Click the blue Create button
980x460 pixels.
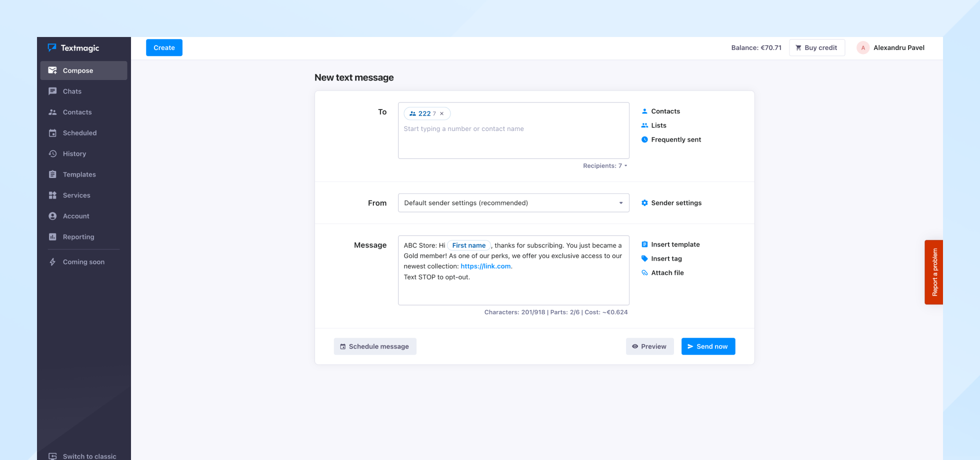click(x=164, y=48)
